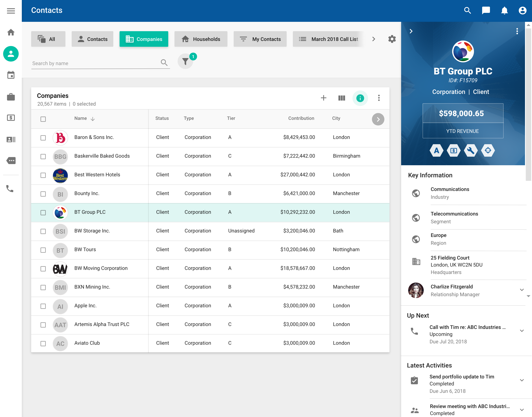
Task: Expand Send portfolio update to Tim
Action: pos(521,380)
